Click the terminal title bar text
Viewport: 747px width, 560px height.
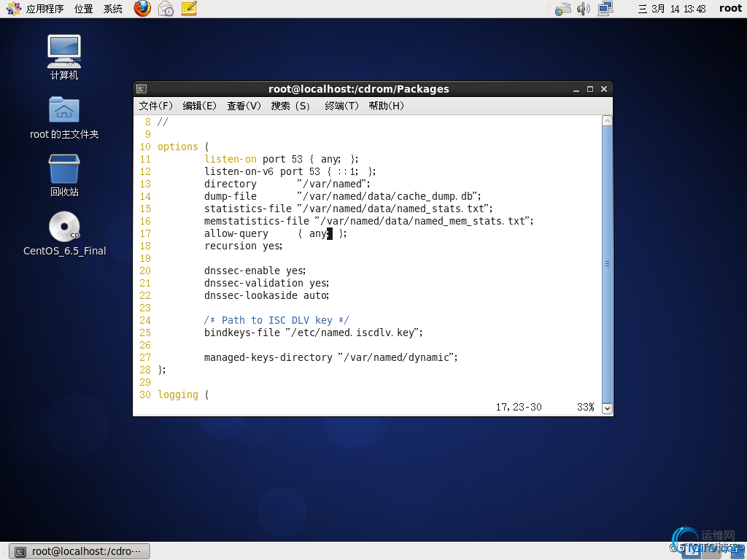tap(359, 89)
